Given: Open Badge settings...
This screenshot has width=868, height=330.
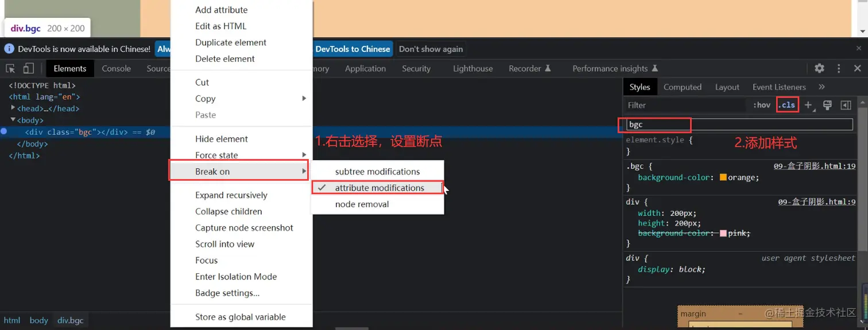Looking at the screenshot, I should [242, 293].
